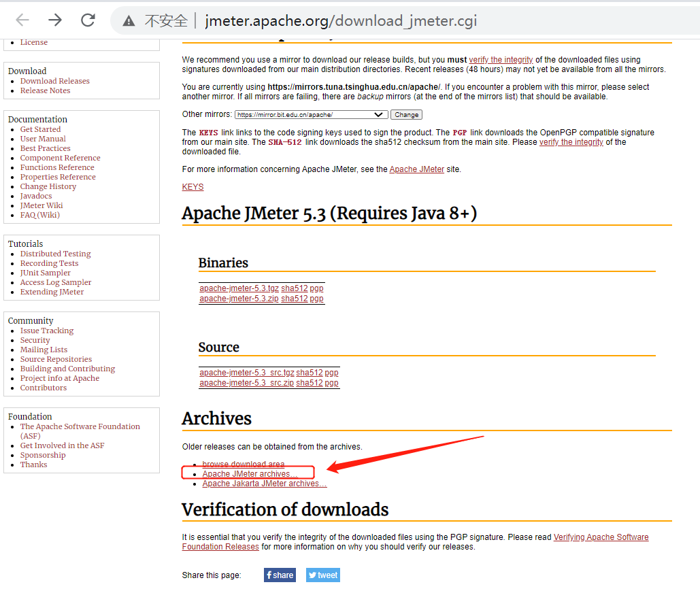
Task: Open Properties Reference link
Action: 58,178
